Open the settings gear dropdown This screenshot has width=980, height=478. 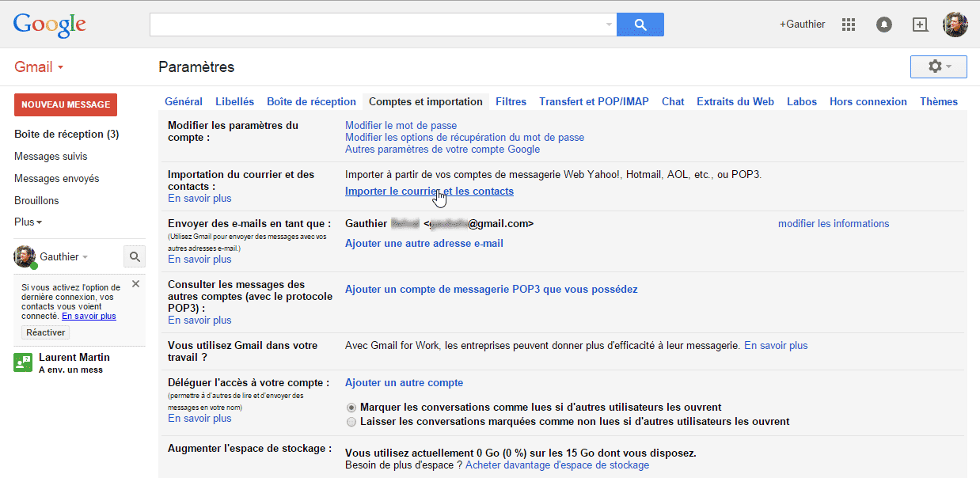[938, 66]
